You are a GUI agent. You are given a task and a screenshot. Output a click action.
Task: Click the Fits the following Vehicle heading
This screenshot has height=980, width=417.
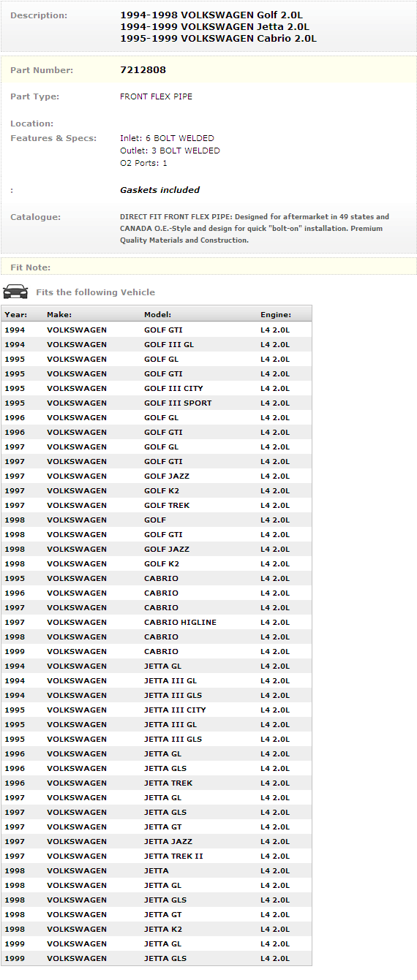pyautogui.click(x=95, y=292)
